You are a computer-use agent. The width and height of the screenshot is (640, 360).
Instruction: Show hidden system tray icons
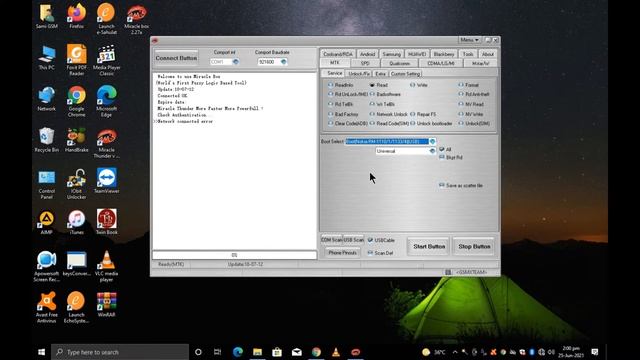click(455, 352)
